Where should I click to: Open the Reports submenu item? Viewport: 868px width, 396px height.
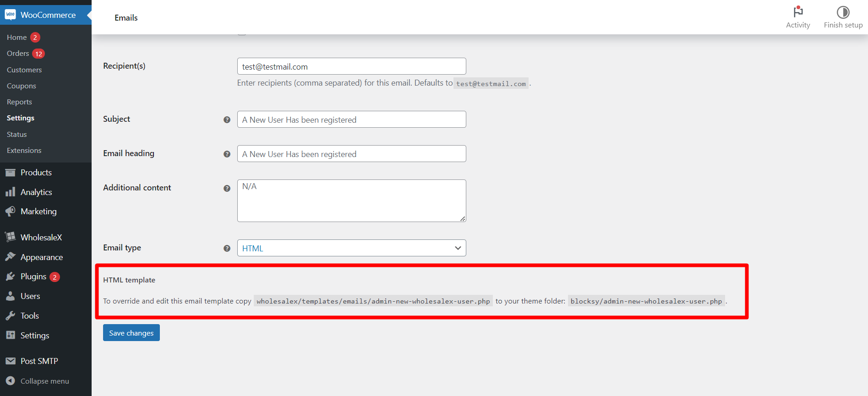[19, 102]
